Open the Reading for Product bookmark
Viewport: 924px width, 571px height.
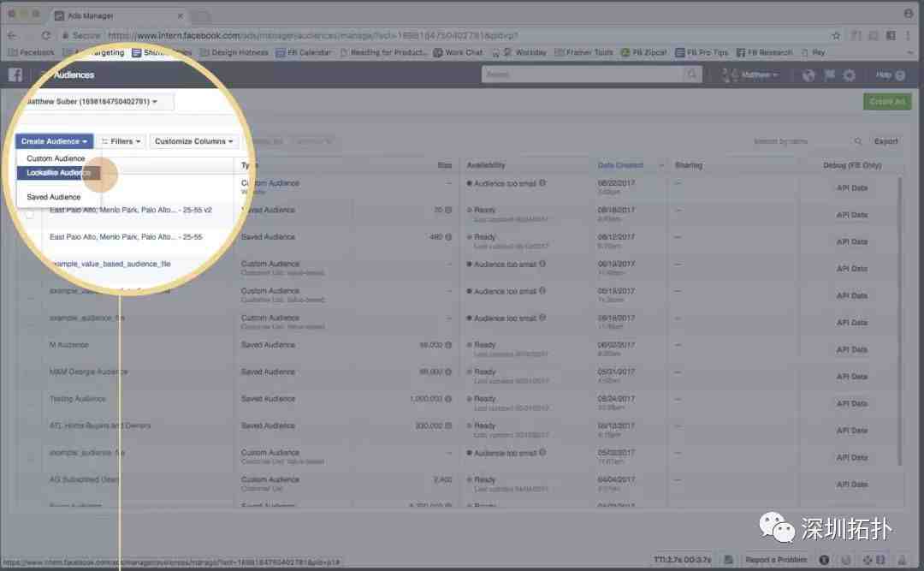tap(383, 52)
